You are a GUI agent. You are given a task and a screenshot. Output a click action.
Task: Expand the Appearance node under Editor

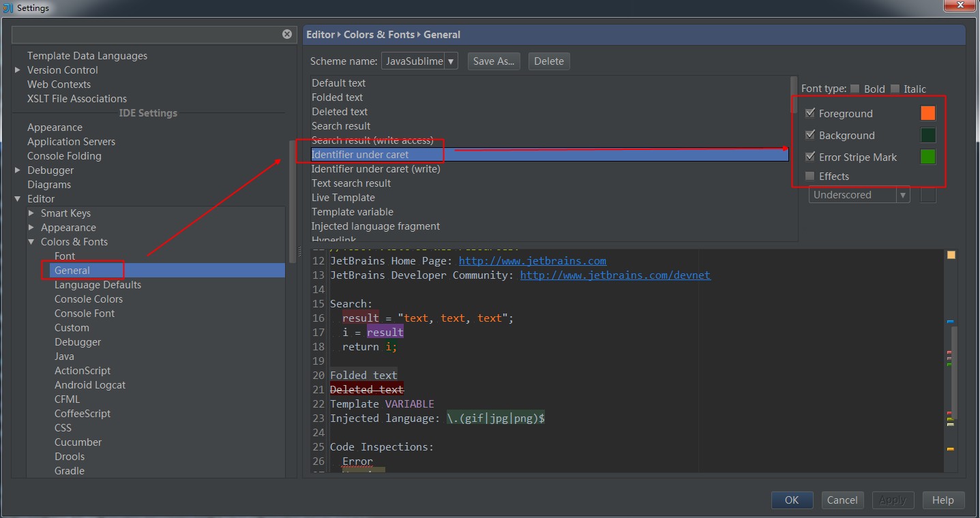point(31,227)
